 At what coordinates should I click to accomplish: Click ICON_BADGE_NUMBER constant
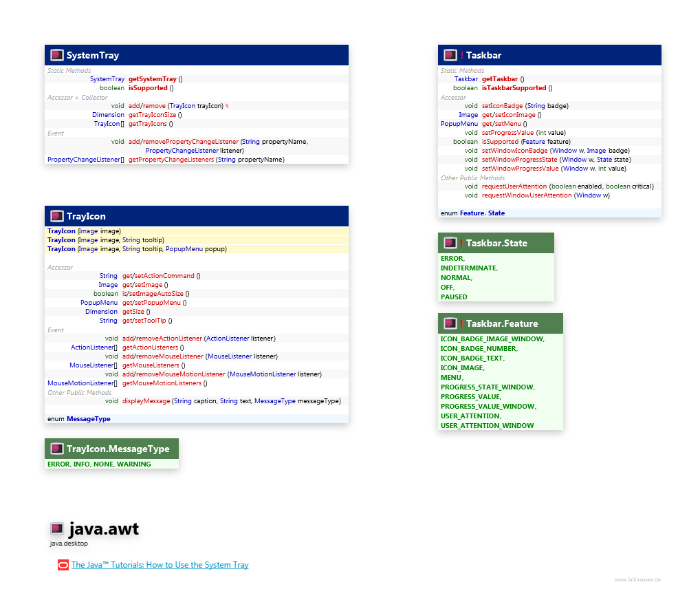click(479, 348)
